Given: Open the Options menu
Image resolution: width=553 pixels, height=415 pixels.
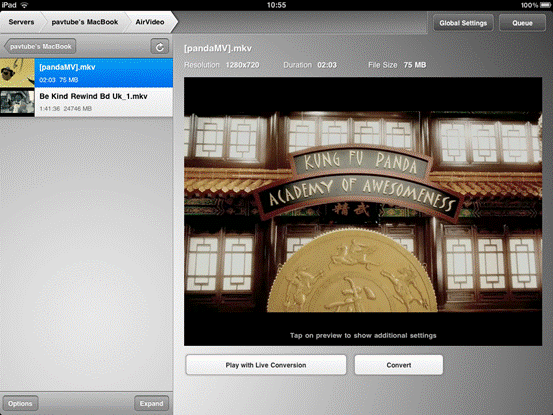Looking at the screenshot, I should coord(20,403).
